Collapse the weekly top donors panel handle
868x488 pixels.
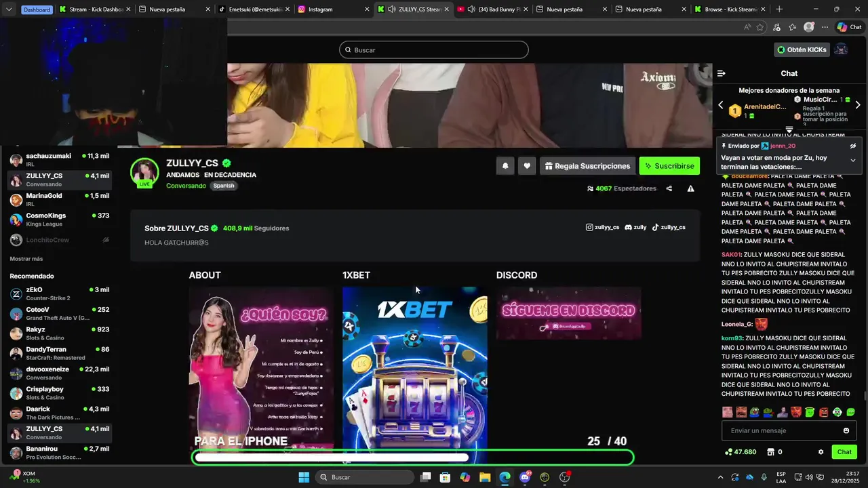[x=789, y=129]
